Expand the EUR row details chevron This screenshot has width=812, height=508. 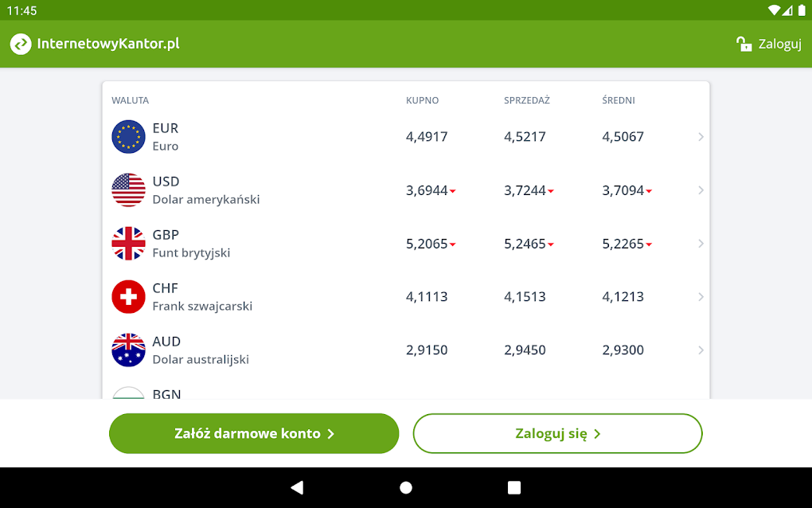[701, 136]
